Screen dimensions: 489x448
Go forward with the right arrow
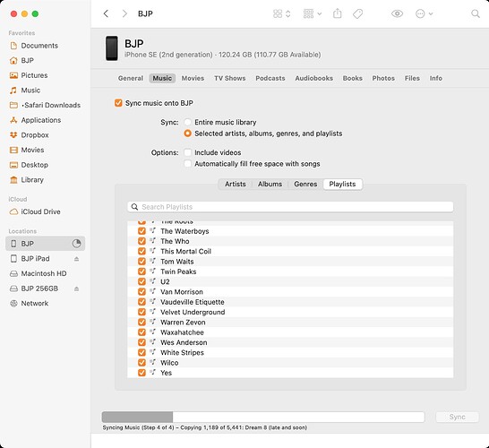click(124, 13)
